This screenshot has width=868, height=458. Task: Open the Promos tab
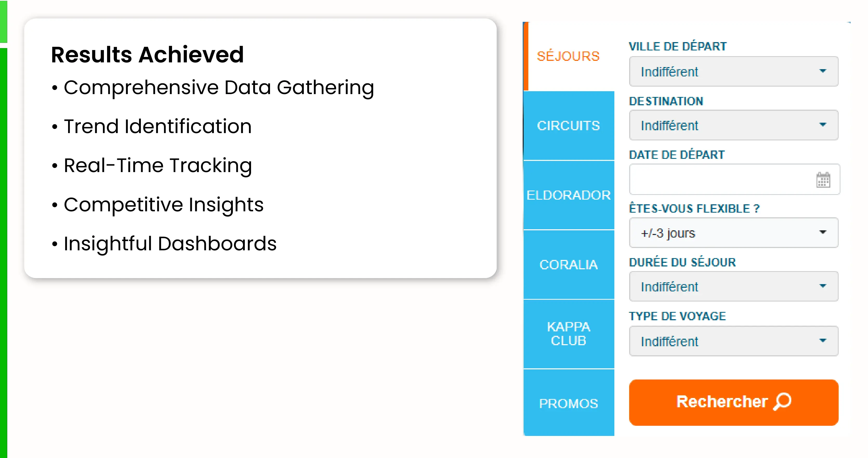point(568,403)
